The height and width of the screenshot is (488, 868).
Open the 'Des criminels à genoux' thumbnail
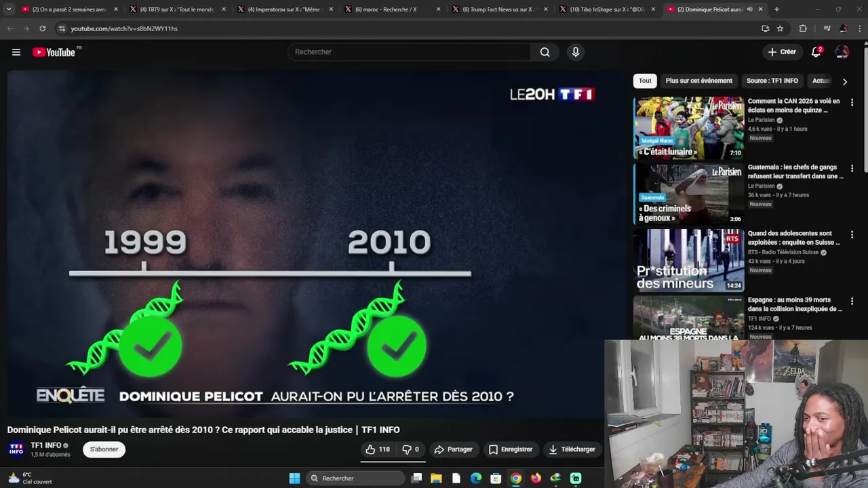[x=688, y=194]
